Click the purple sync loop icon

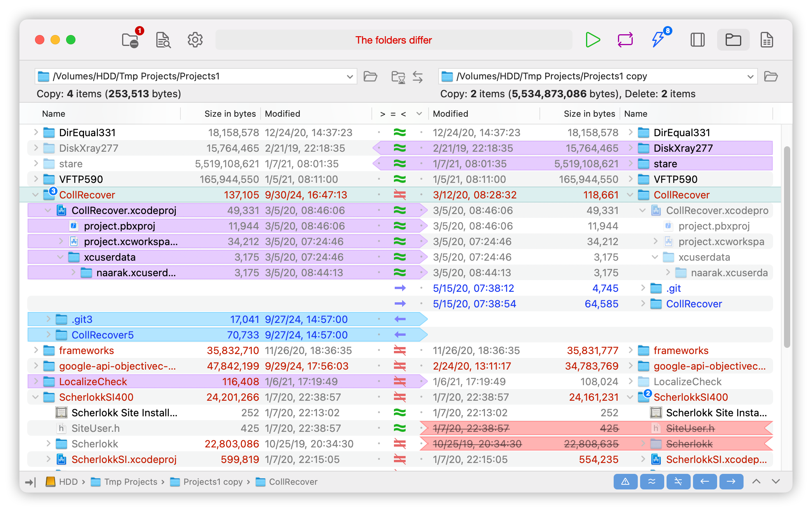(x=625, y=40)
